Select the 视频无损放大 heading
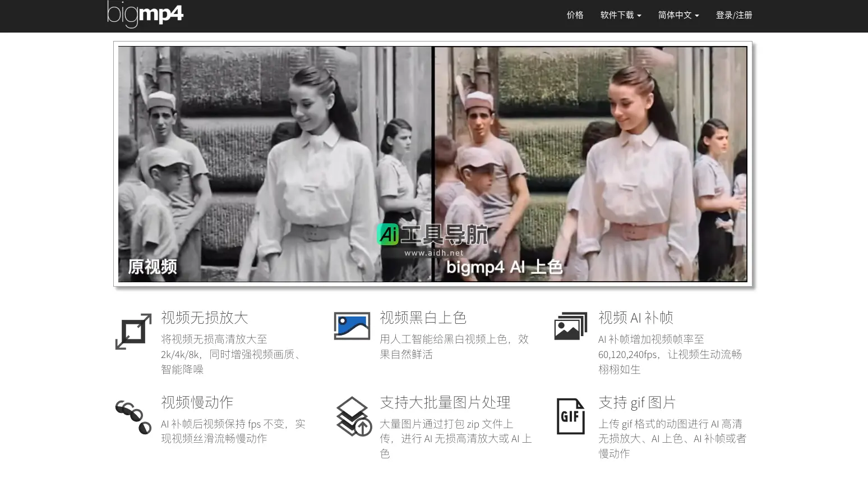Image resolution: width=868 pixels, height=482 pixels. 205,318
